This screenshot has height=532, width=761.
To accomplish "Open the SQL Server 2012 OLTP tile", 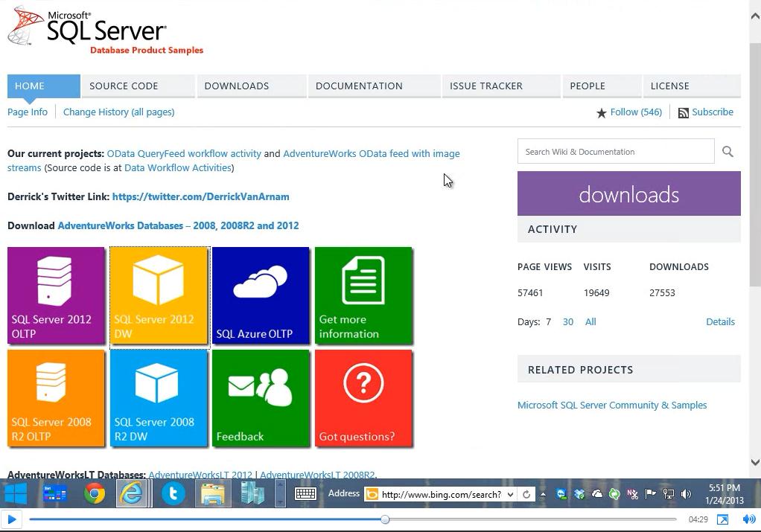I will (56, 295).
